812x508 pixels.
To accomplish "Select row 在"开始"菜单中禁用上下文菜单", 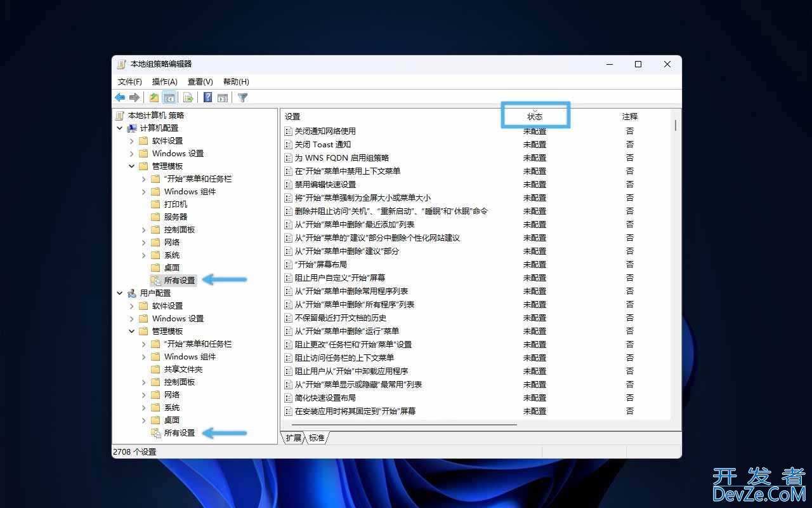I will pos(477,171).
